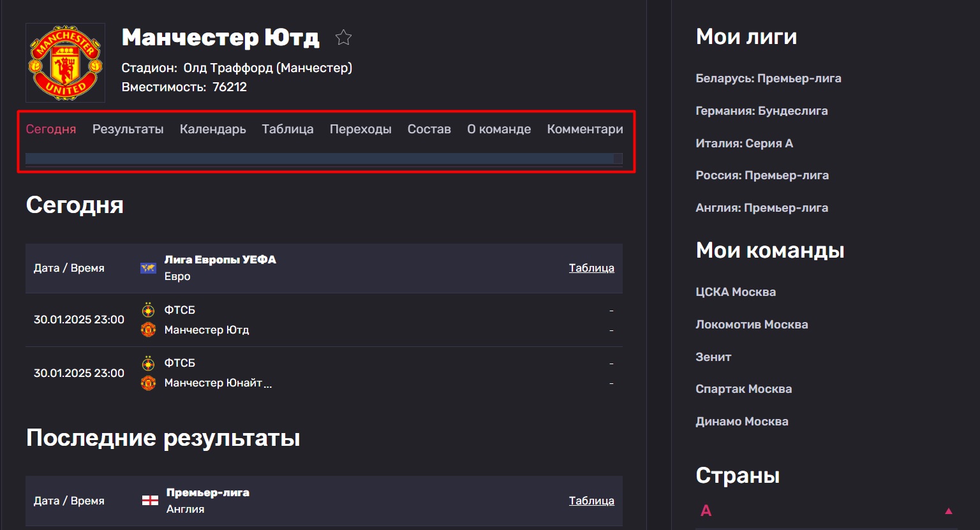Open the Лига Европы УЕФА competition title
This screenshot has height=530, width=980.
click(220, 260)
